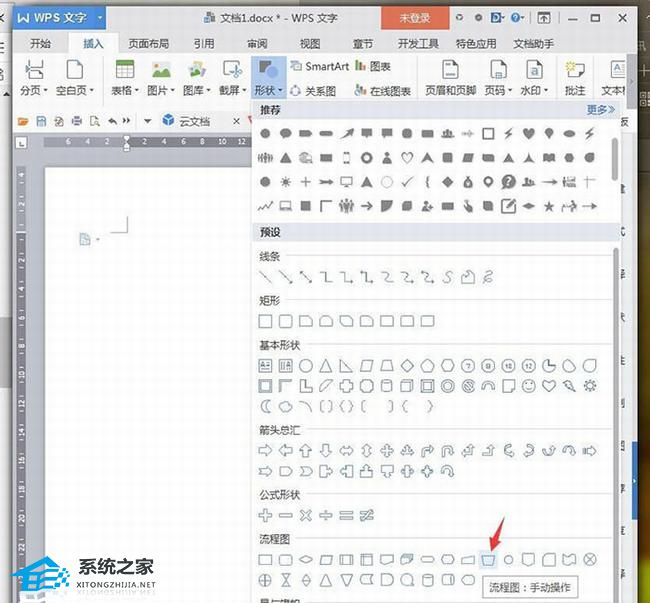
Task: Expand the 截屏 dropdown arrow
Action: coord(244,90)
